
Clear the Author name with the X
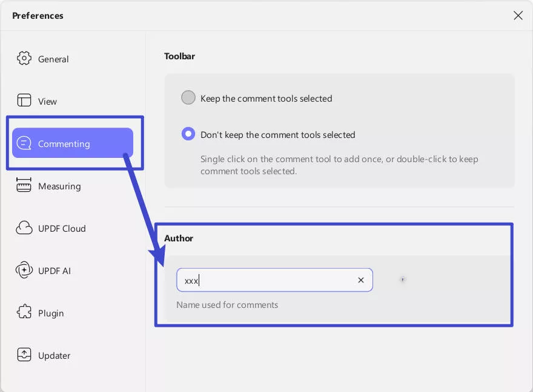(361, 280)
